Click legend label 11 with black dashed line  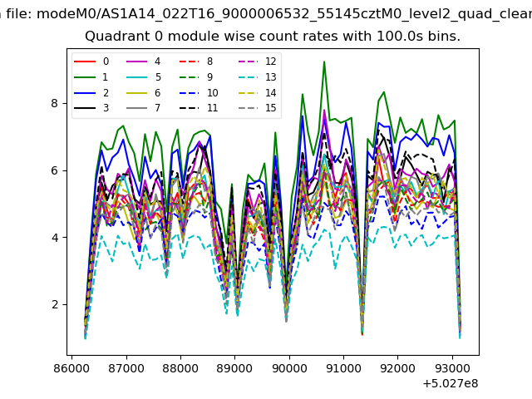(x=212, y=108)
